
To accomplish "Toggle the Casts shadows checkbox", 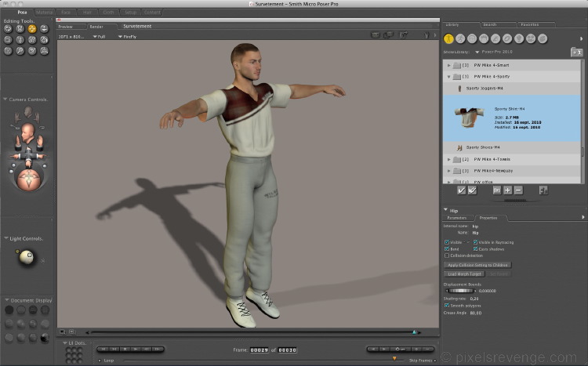I will click(475, 249).
